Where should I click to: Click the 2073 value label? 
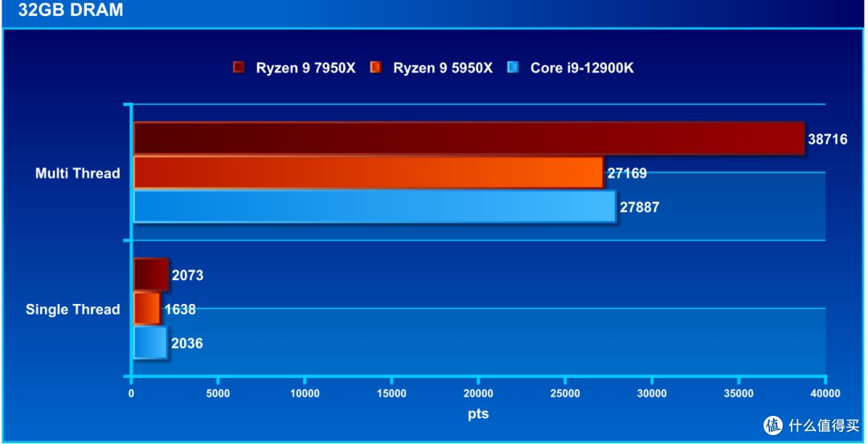(x=187, y=275)
